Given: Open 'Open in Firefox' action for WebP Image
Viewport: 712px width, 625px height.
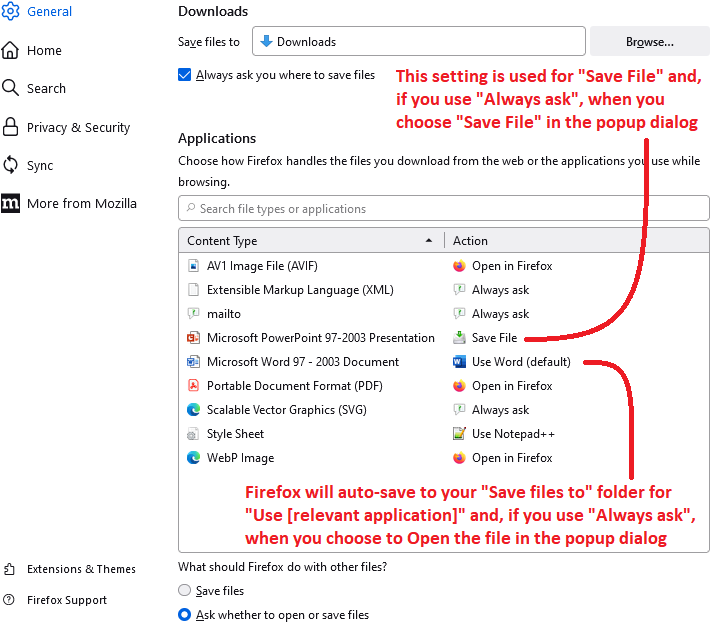Looking at the screenshot, I should tap(512, 458).
